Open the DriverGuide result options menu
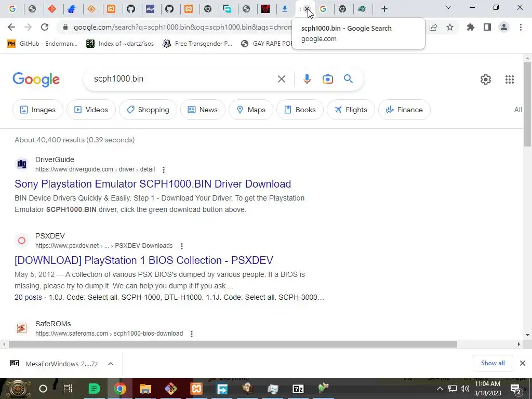Image resolution: width=532 pixels, height=399 pixels. pos(164,170)
